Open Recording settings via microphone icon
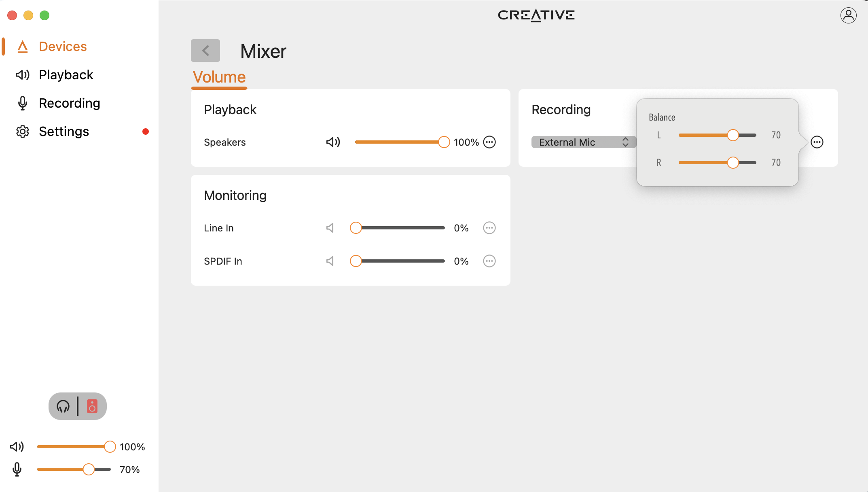Viewport: 868px width, 492px height. click(x=23, y=103)
